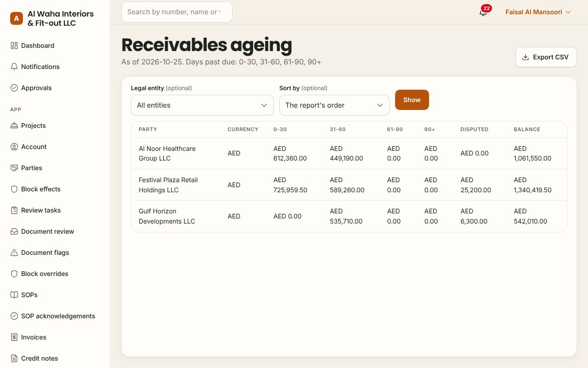The width and height of the screenshot is (588, 368).
Task: Click the Show button
Action: [x=412, y=100]
